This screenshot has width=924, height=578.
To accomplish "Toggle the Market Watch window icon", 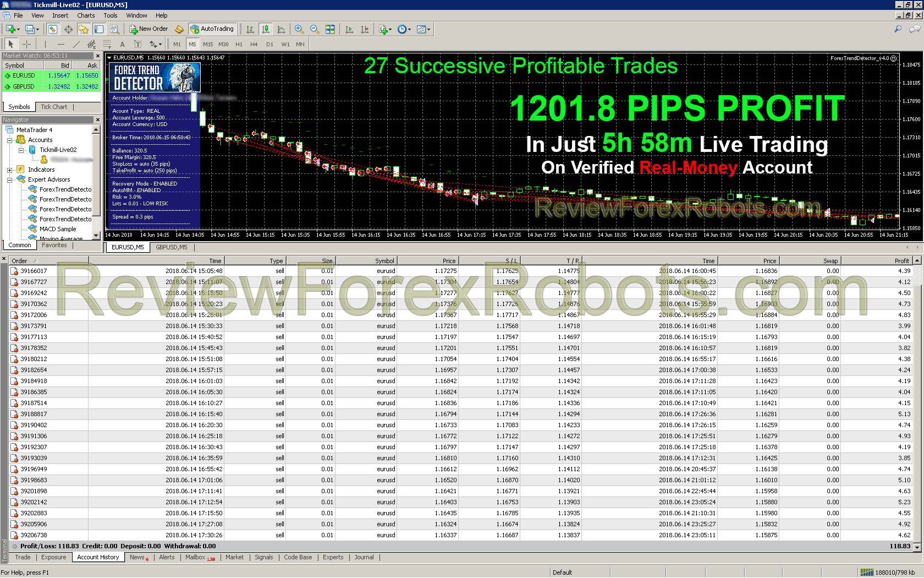I will tap(53, 29).
